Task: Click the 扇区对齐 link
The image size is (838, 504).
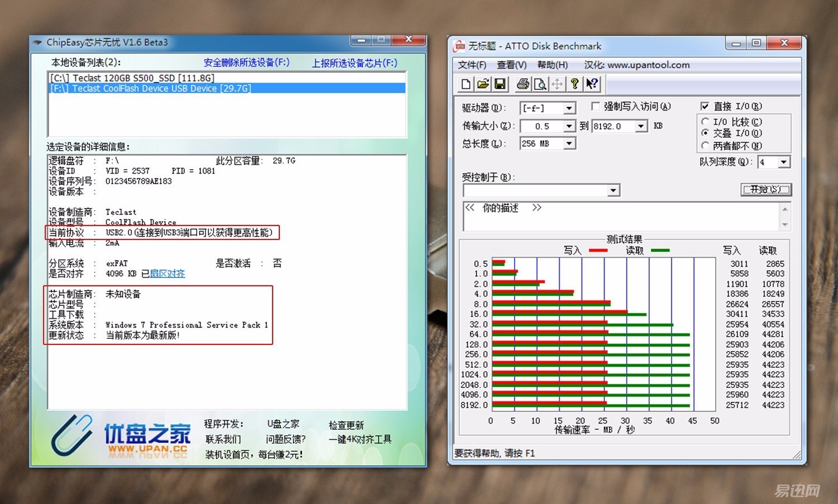Action: coord(167,273)
